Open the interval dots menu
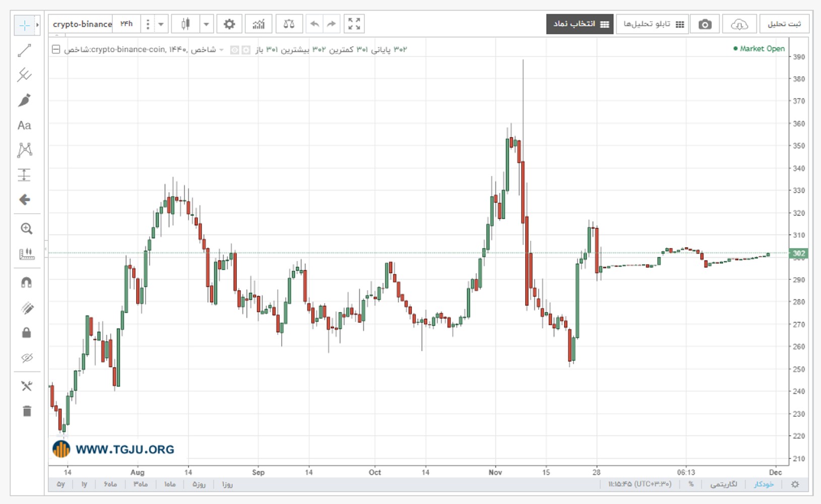The height and width of the screenshot is (504, 821). tap(148, 24)
